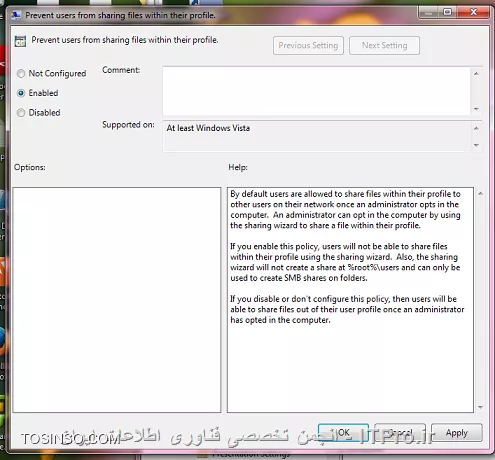Close the policy dialog window
The image size is (495, 460).
473,12
